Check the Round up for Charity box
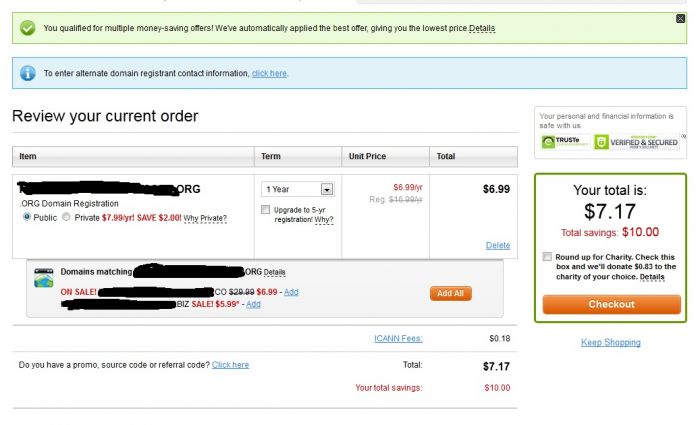The width and height of the screenshot is (700, 425). point(547,257)
